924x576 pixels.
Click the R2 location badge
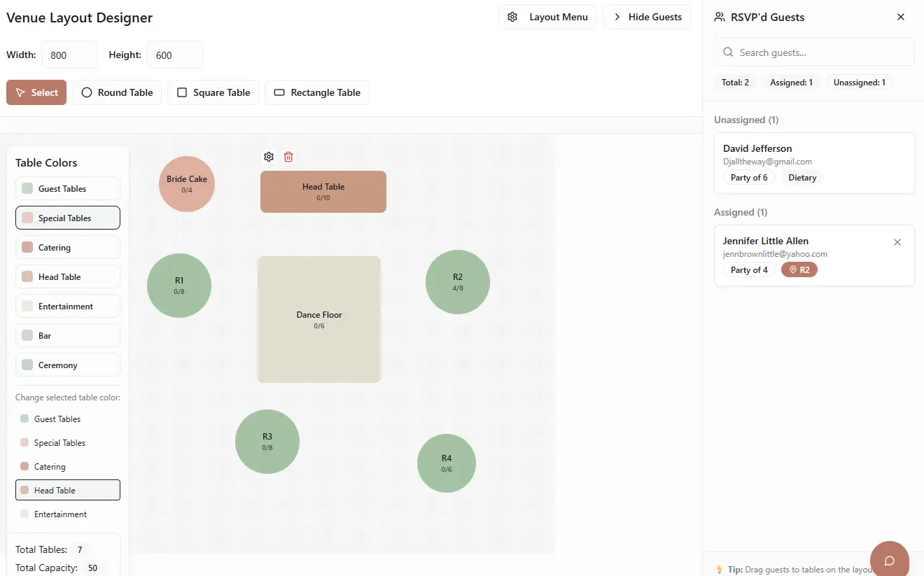[x=799, y=269]
